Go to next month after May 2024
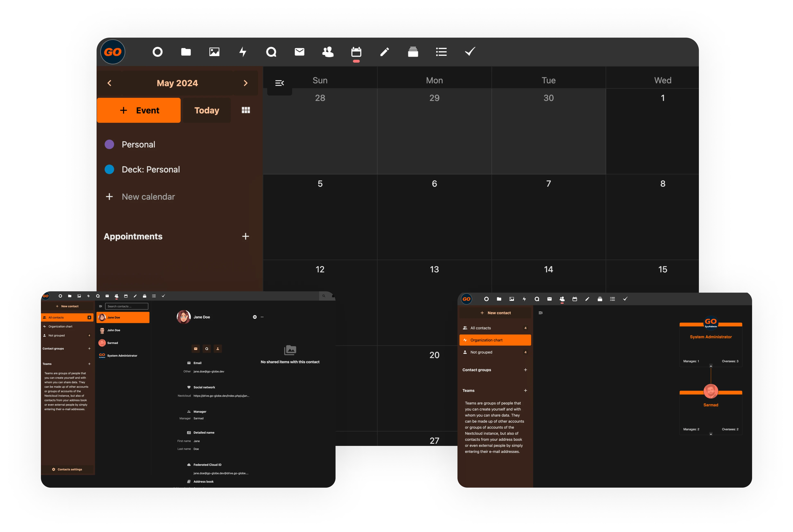 pyautogui.click(x=246, y=83)
